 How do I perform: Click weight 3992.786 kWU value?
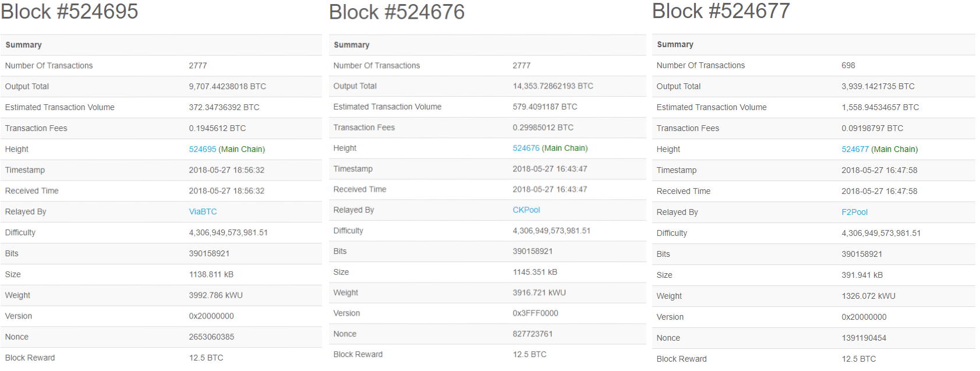[x=215, y=295]
